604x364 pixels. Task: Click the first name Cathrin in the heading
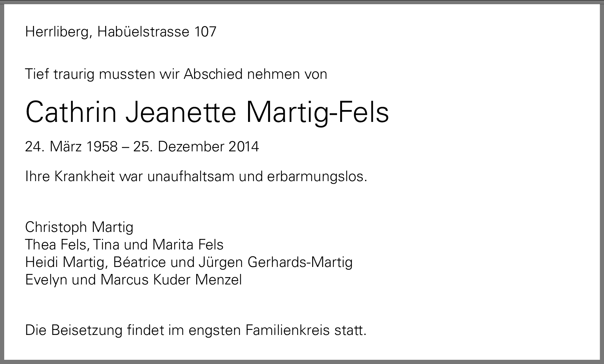pyautogui.click(x=71, y=112)
